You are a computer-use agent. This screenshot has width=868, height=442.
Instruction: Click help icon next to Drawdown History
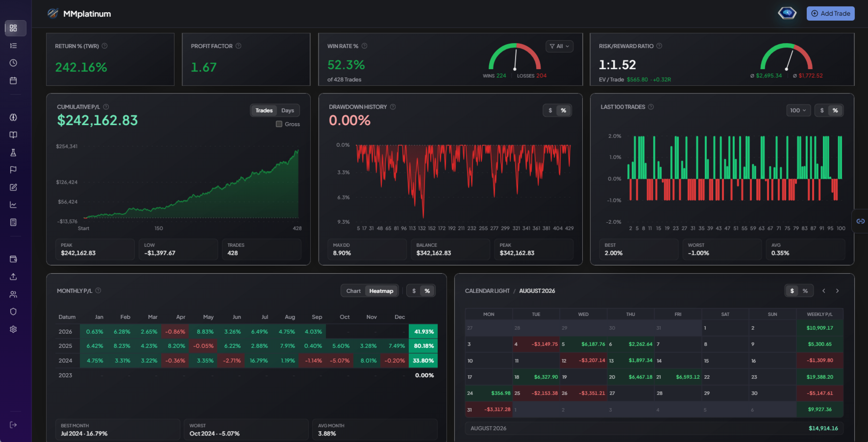point(393,106)
